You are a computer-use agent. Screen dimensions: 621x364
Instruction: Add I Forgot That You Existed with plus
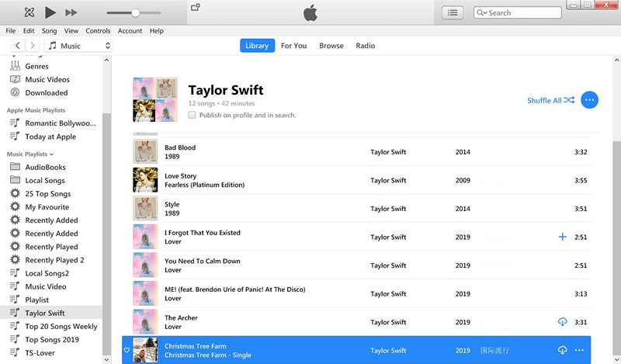pyautogui.click(x=562, y=237)
